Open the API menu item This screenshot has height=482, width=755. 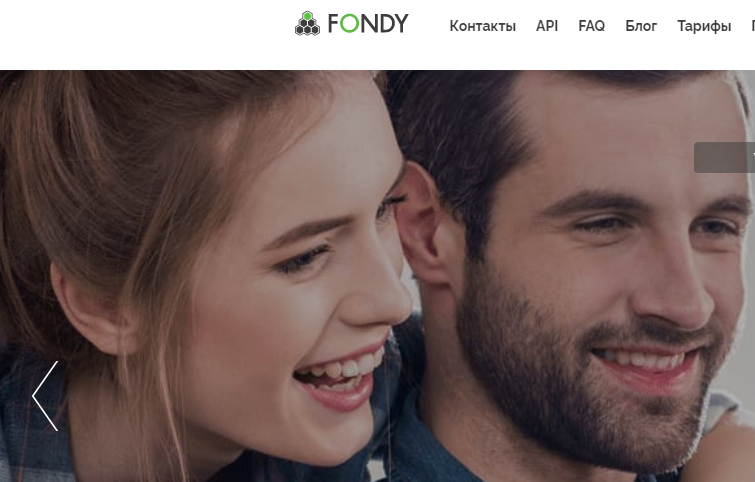(x=547, y=26)
